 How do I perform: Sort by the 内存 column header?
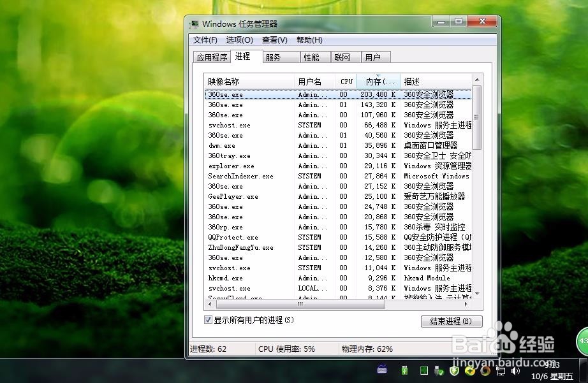pyautogui.click(x=378, y=82)
